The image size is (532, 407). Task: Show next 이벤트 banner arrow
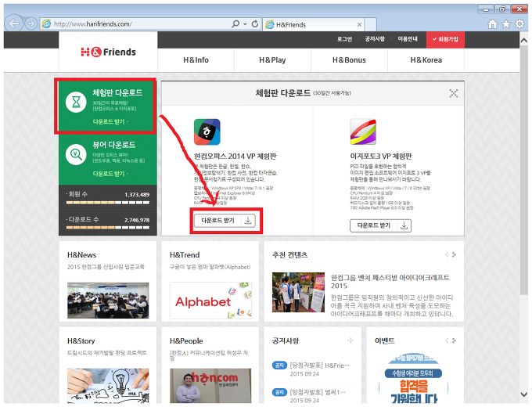[455, 340]
